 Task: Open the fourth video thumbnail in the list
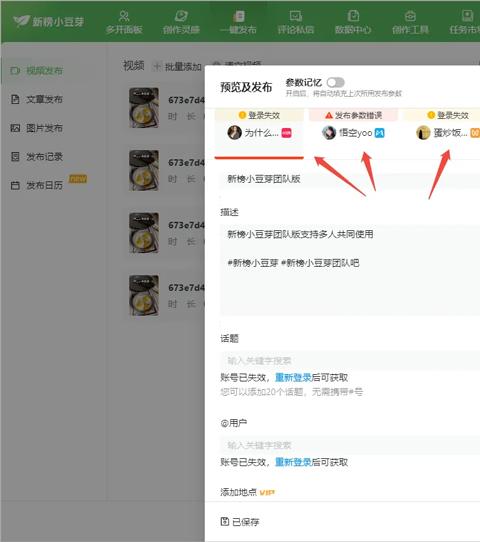point(144,295)
